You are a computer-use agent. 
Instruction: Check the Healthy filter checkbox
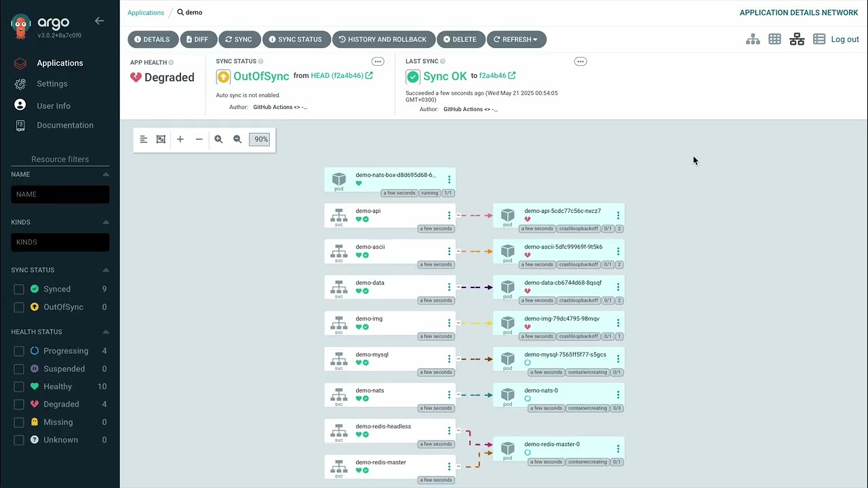click(x=19, y=386)
